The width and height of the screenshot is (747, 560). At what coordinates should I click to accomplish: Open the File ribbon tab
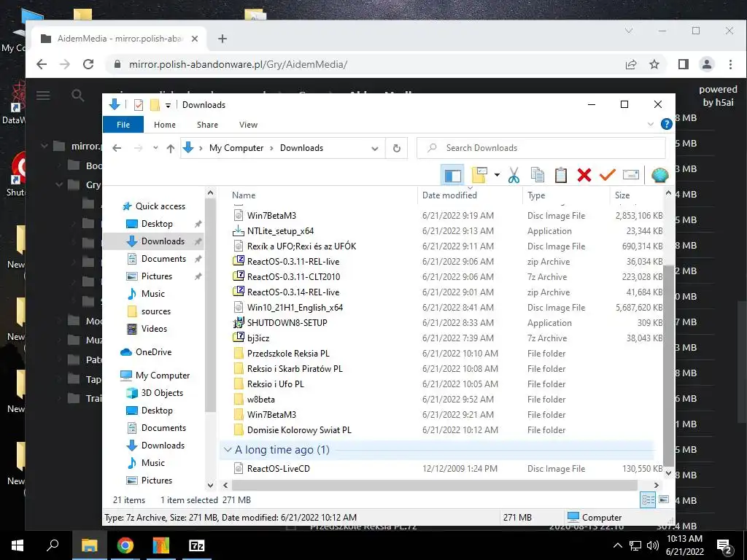click(123, 124)
